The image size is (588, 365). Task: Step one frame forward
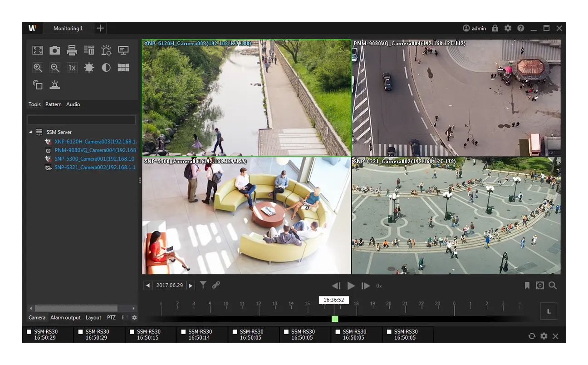(x=366, y=286)
